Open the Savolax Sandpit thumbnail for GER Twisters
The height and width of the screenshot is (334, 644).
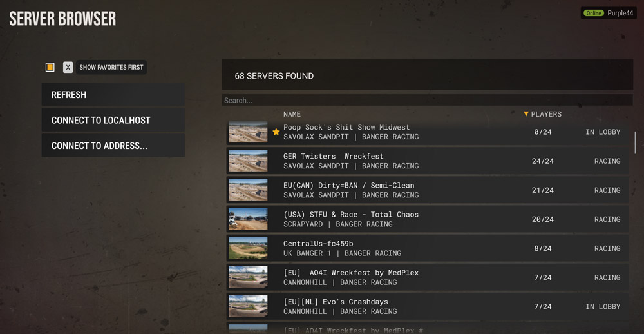(248, 161)
